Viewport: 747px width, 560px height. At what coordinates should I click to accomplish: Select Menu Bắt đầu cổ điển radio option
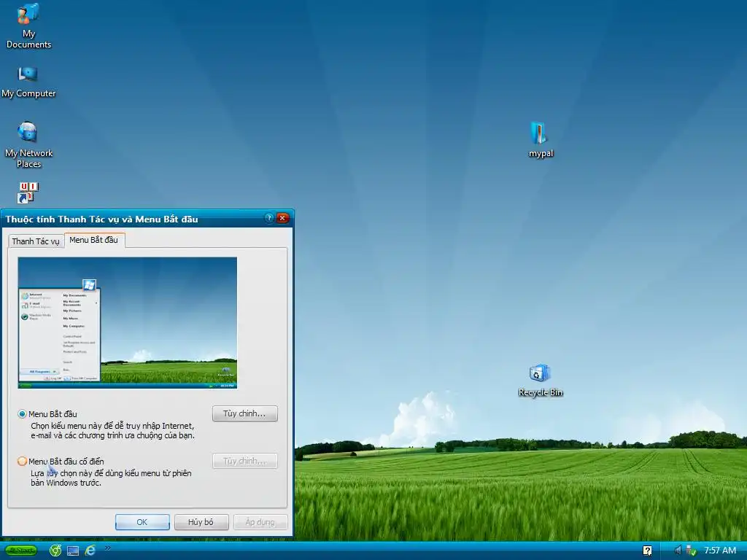click(x=22, y=461)
